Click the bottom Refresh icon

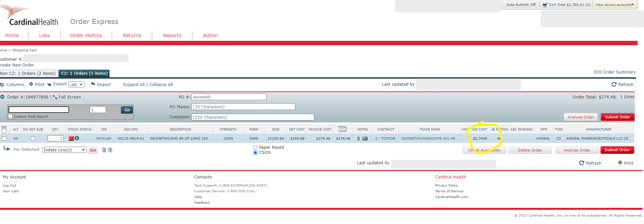(x=582, y=163)
